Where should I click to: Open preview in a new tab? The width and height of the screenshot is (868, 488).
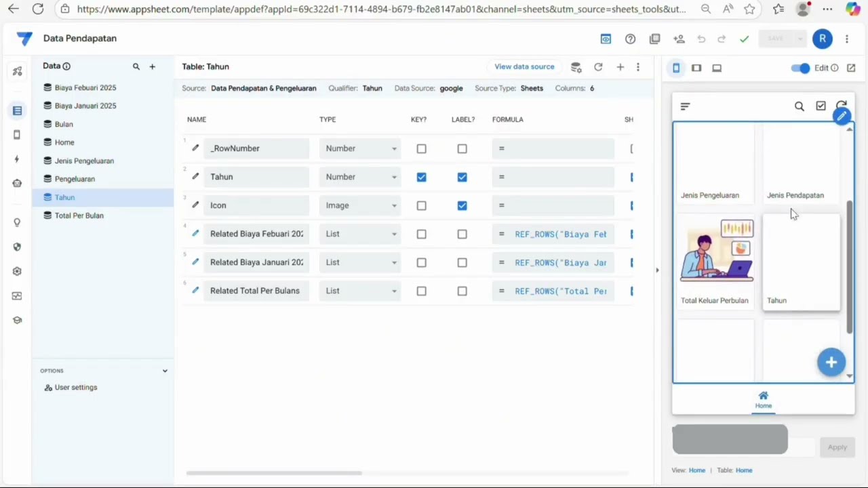click(x=851, y=68)
